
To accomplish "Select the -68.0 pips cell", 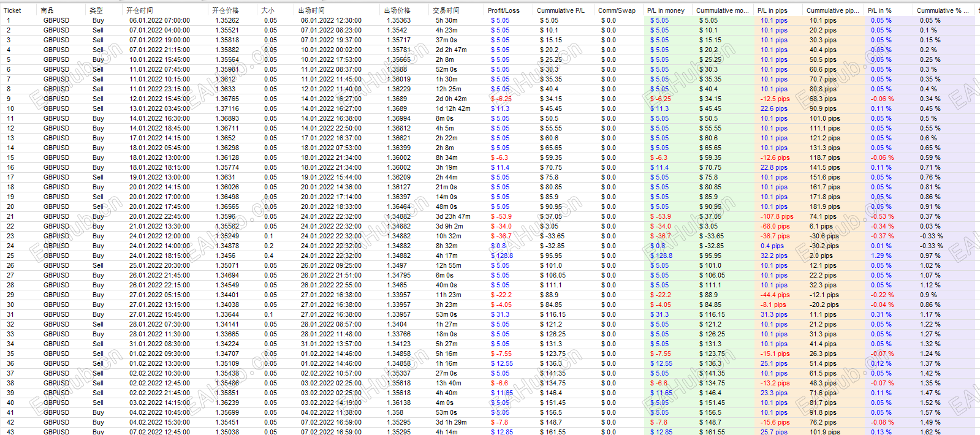I will (x=775, y=226).
